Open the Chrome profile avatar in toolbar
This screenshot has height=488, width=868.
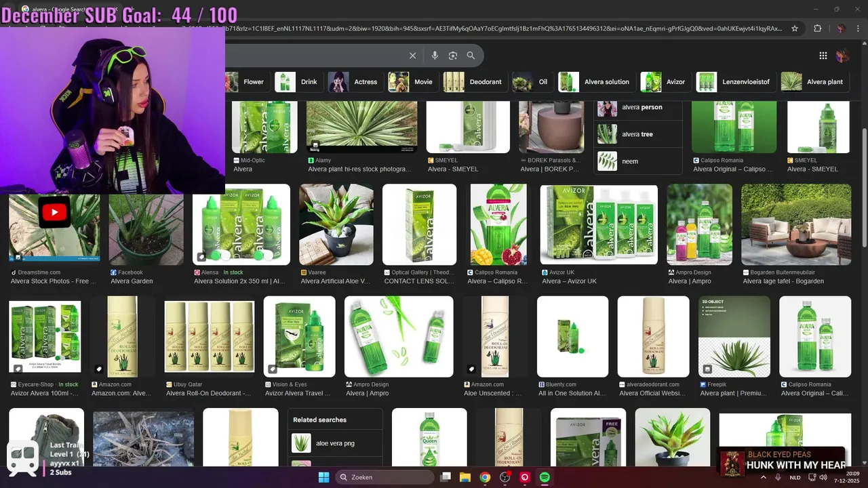tap(841, 28)
